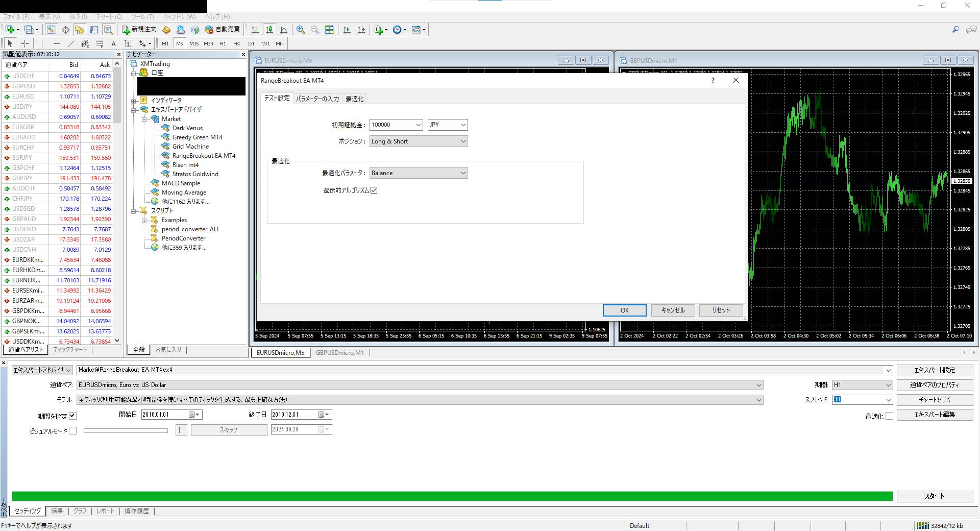980x531 pixels.
Task: Toggle the Market Watch window icon
Action: pyautogui.click(x=51, y=30)
